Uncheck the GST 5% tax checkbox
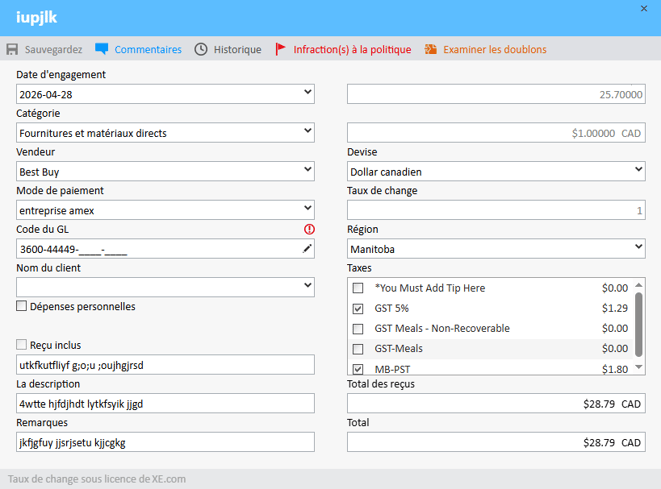 [358, 308]
